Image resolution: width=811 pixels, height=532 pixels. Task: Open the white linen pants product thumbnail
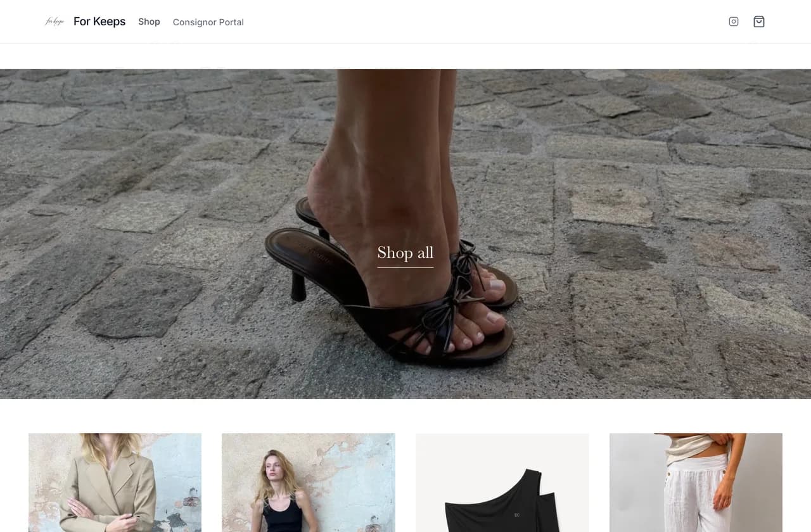tap(696, 483)
